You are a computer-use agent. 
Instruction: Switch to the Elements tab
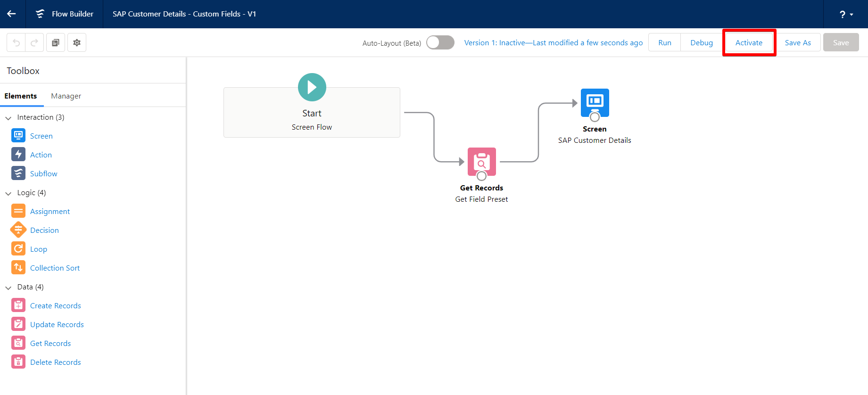pos(21,96)
